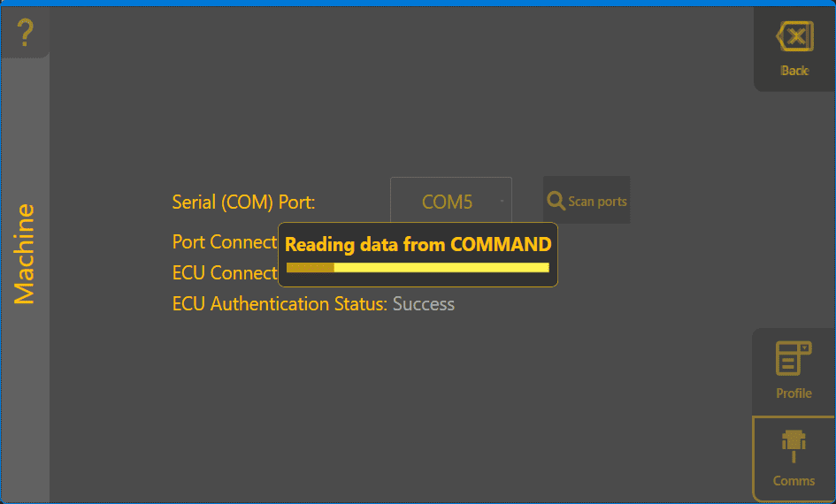Click the bright yellow remaining progress bar
Viewport: 836px width, 504px height.
(441, 267)
